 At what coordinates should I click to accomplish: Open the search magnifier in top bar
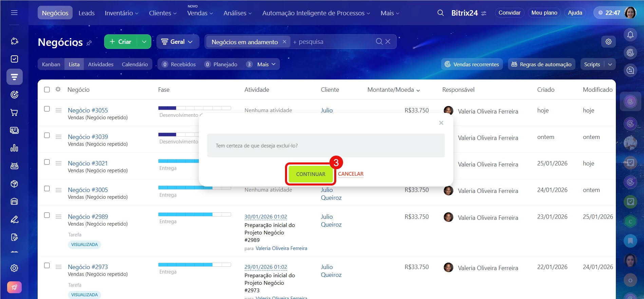pyautogui.click(x=440, y=13)
